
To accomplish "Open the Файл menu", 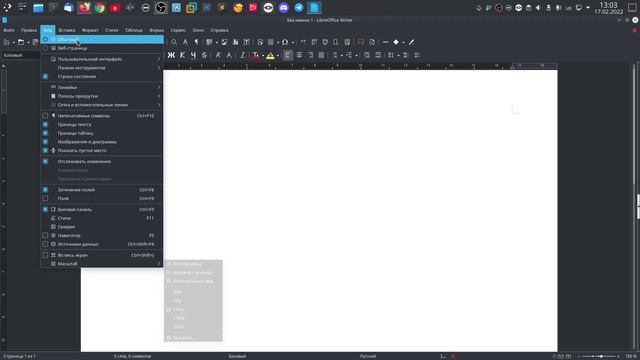I will tap(9, 30).
